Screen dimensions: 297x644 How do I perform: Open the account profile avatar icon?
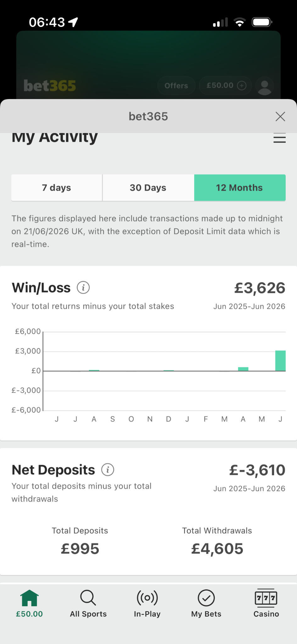265,86
